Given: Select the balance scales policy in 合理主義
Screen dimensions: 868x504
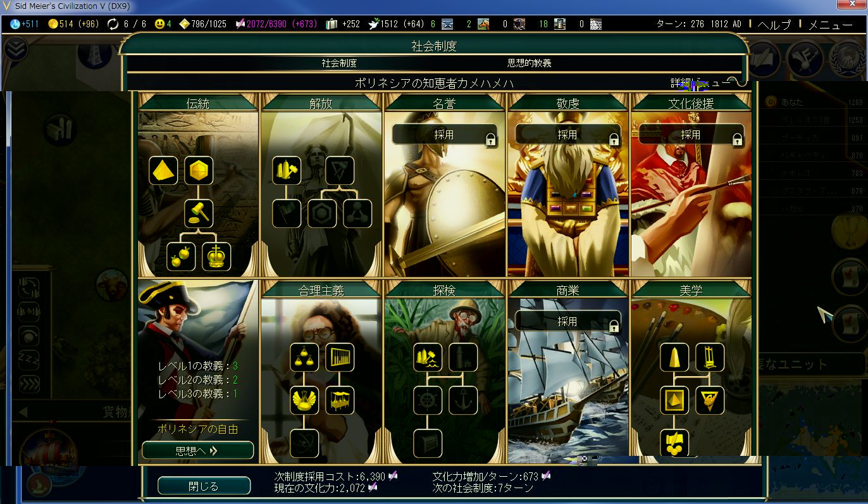Looking at the screenshot, I should (304, 358).
